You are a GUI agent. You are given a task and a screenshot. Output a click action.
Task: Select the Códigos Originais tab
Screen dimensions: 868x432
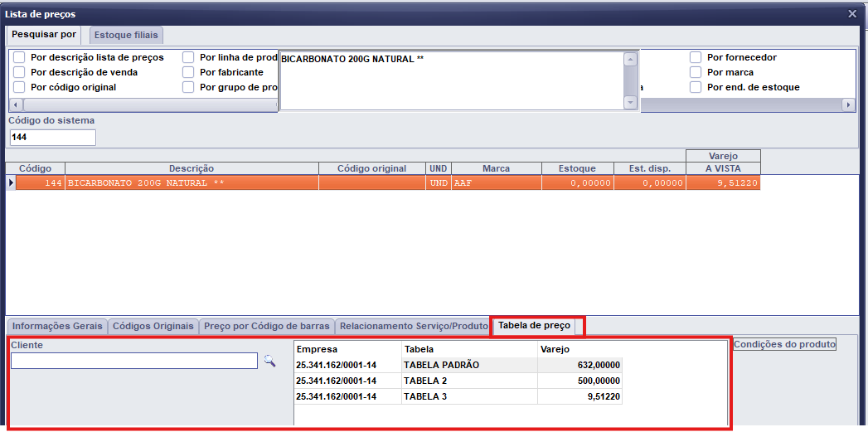pyautogui.click(x=153, y=327)
